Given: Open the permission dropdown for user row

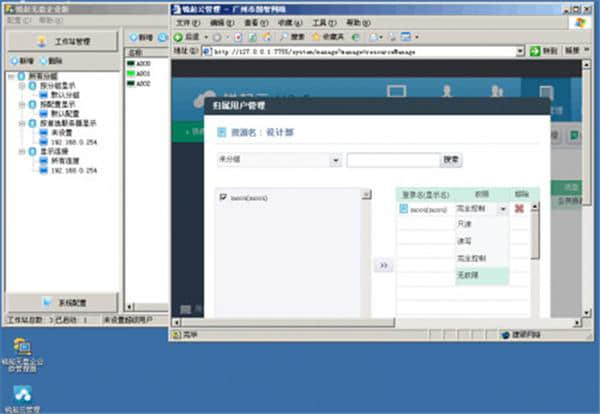Looking at the screenshot, I should 503,209.
